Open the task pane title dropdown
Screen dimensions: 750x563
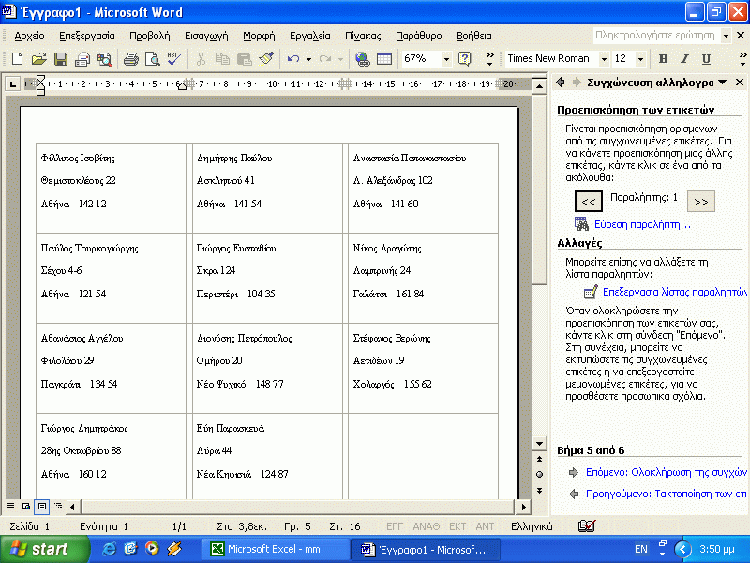pos(723,82)
